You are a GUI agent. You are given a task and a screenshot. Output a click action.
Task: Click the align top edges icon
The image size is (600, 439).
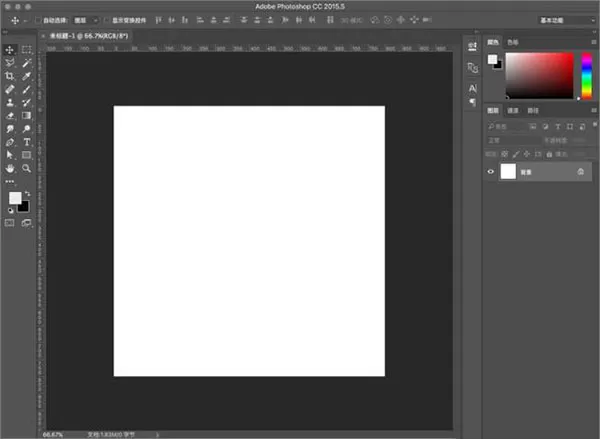(158, 20)
